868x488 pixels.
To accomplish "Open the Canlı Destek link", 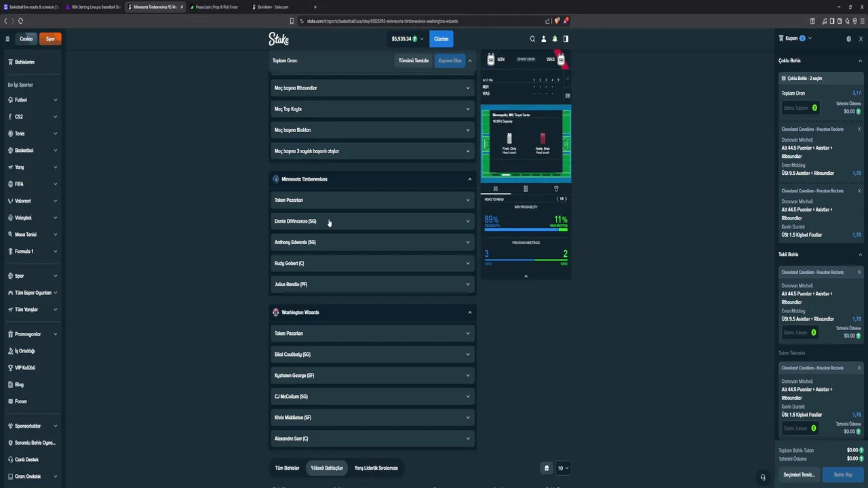I will point(27,460).
